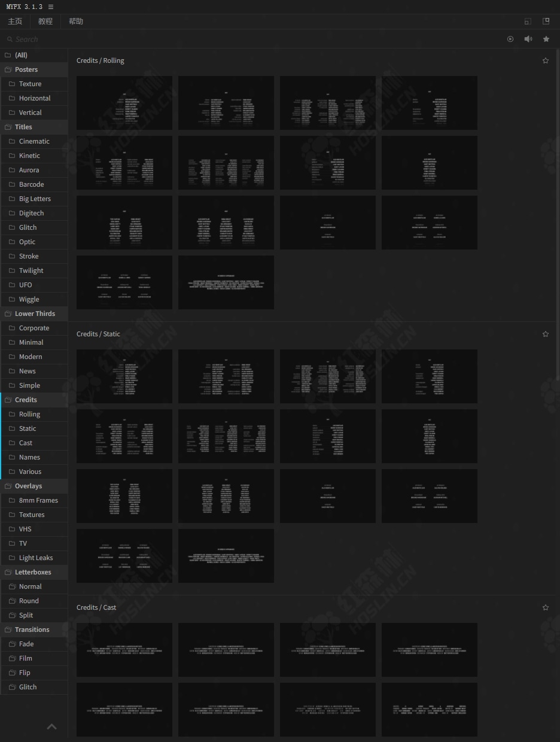560x742 pixels.
Task: Collapse the Posters category
Action: [x=34, y=69]
